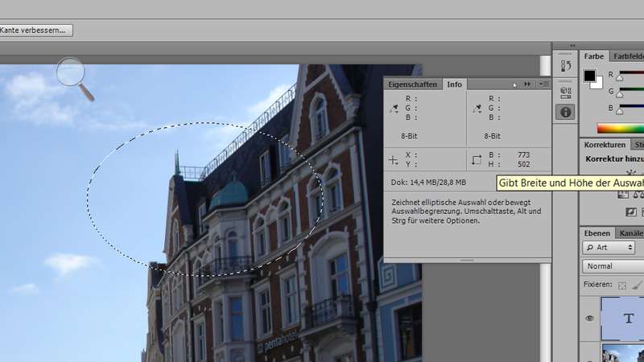This screenshot has width=644, height=362.
Task: Click the Kante verbessern button
Action: point(36,31)
